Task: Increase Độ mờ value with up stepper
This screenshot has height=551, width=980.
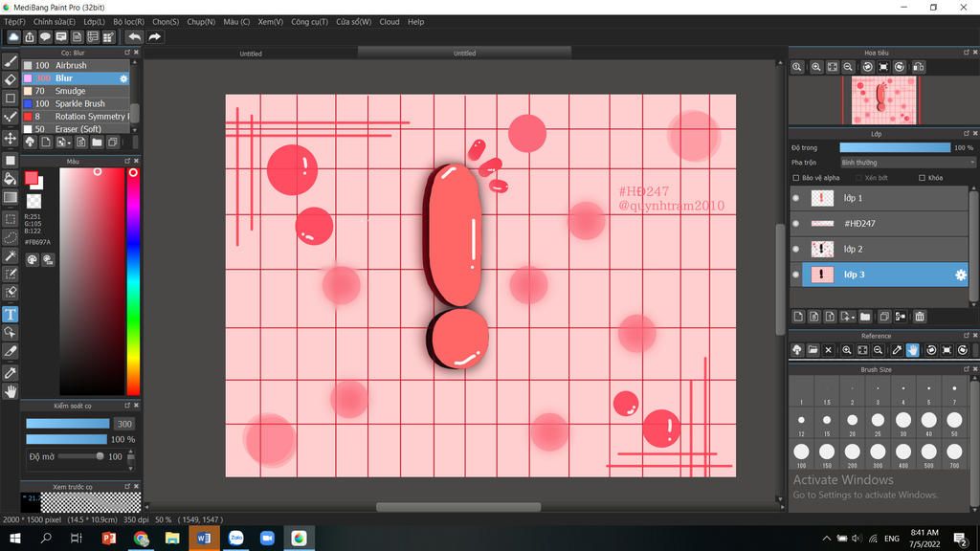Action: pos(130,452)
